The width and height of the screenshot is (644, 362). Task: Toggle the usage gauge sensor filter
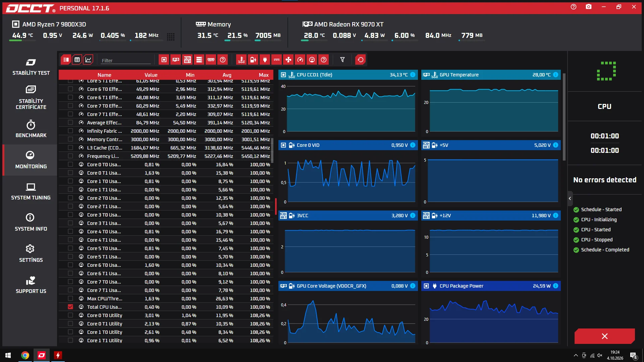point(312,60)
